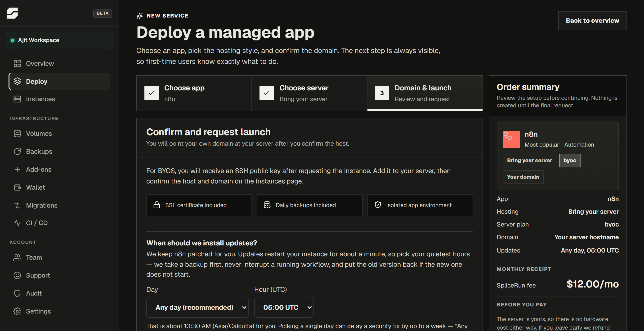The height and width of the screenshot is (331, 644).
Task: Click the Most popular - Automation label
Action: [559, 145]
